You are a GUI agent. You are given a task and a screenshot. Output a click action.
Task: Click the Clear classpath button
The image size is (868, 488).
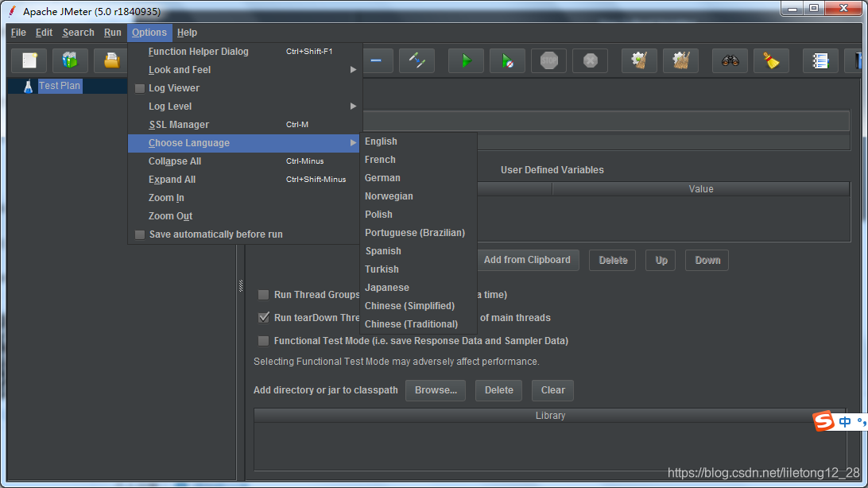(x=552, y=390)
